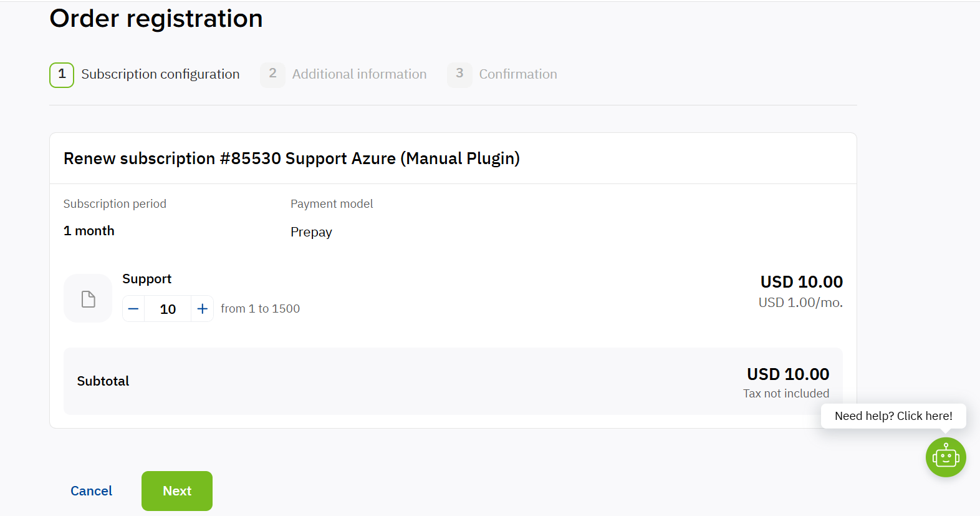Click the Prepay payment model value
Screen dimensions: 980x516
point(311,232)
